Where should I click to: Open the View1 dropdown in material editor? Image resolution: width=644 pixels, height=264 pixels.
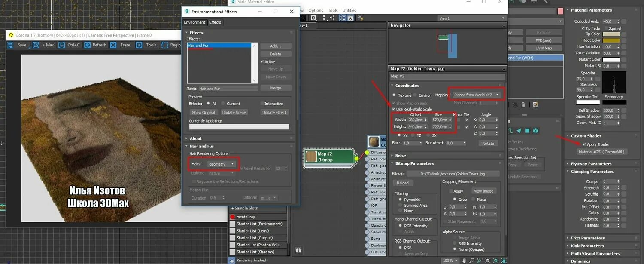point(471,18)
